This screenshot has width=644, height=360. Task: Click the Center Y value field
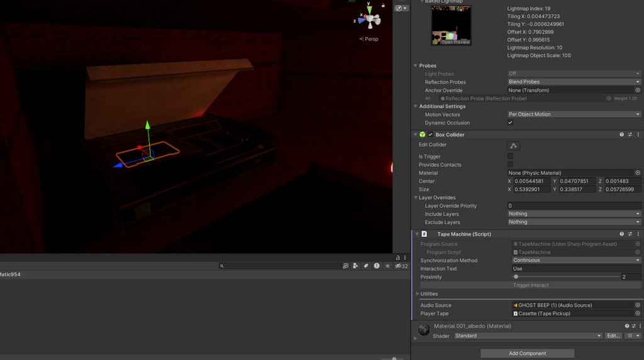[577, 181]
